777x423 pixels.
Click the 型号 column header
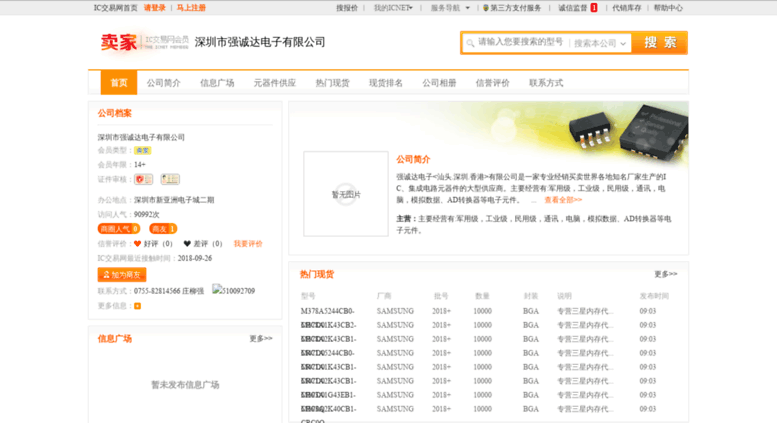tap(308, 296)
